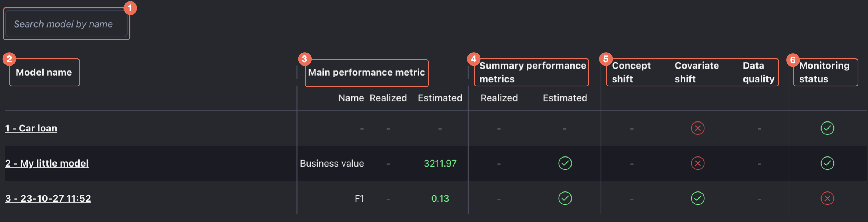Open the 1 - Car loan model
The image size is (868, 222).
click(31, 128)
